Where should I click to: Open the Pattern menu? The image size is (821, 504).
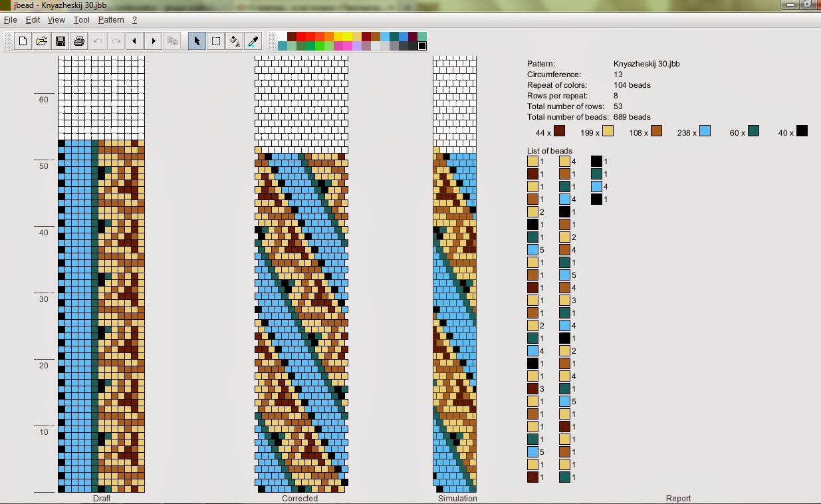click(111, 20)
